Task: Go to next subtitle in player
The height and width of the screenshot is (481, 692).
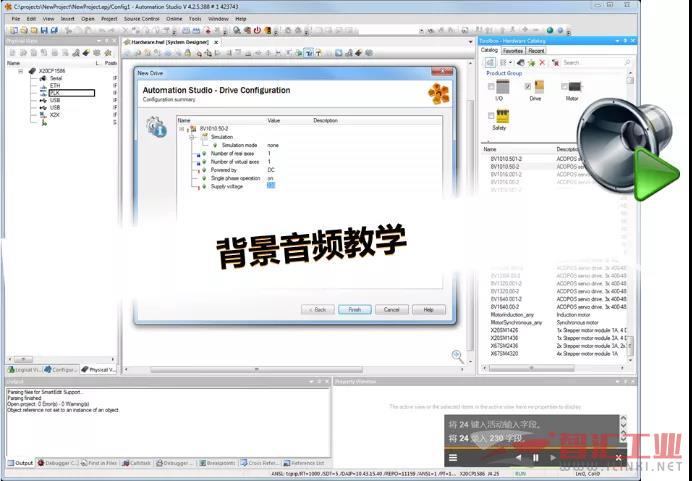Action: tap(553, 458)
